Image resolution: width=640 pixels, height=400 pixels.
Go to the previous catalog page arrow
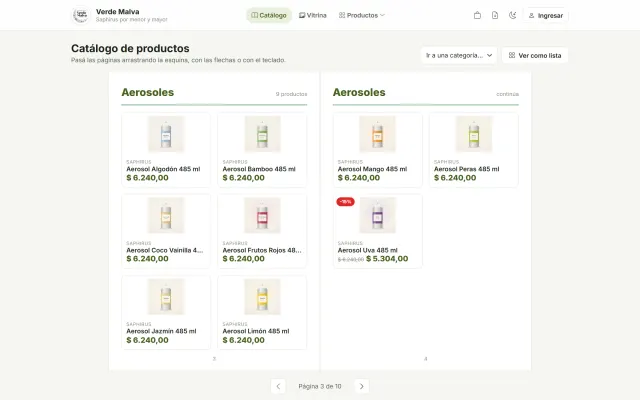[x=278, y=386]
